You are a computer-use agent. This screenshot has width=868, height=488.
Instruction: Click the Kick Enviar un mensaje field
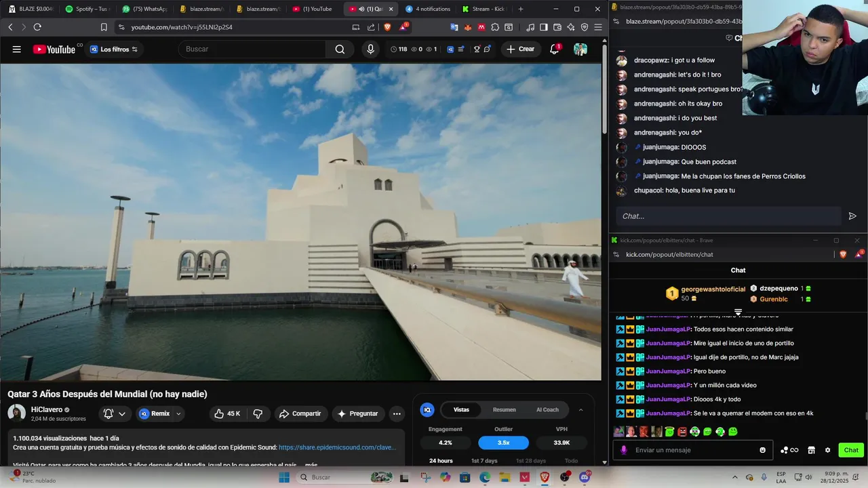pyautogui.click(x=693, y=450)
